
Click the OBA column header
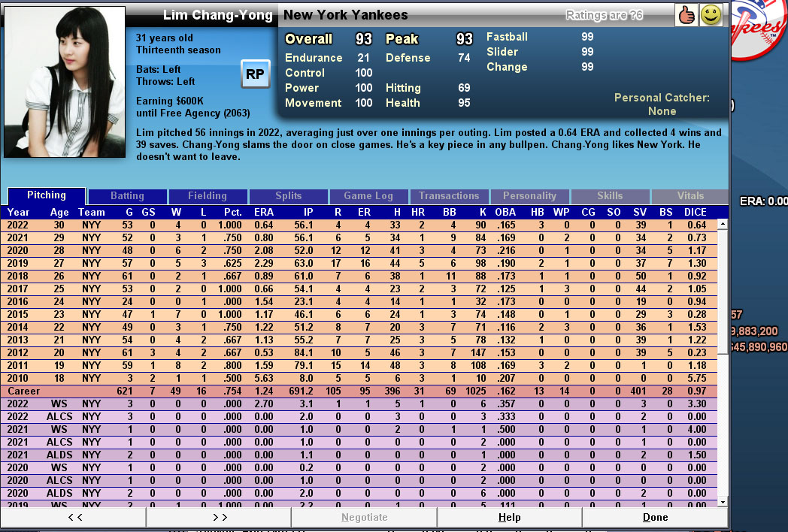click(x=505, y=212)
